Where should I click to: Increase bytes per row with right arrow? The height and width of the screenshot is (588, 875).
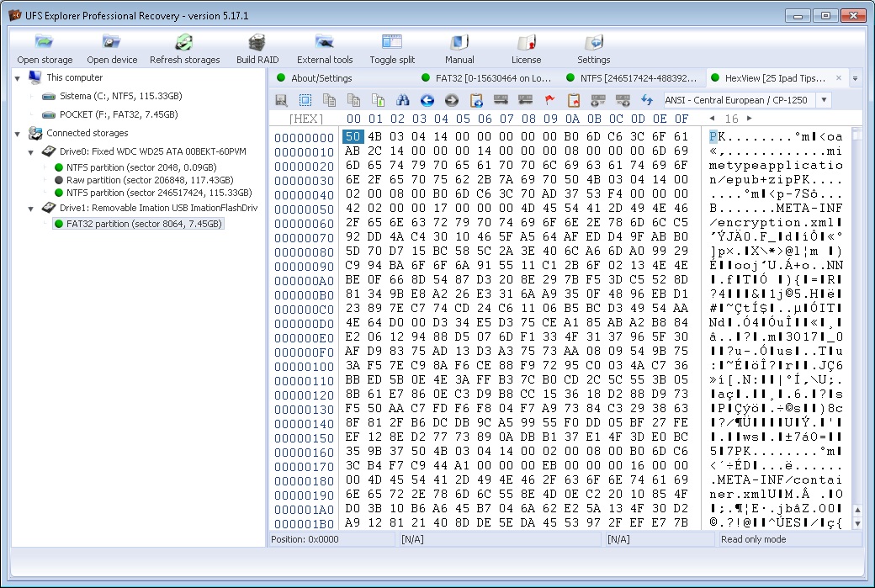750,119
